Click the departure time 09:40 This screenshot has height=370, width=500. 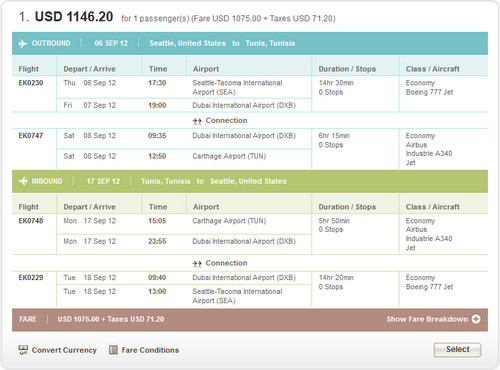coord(157,277)
